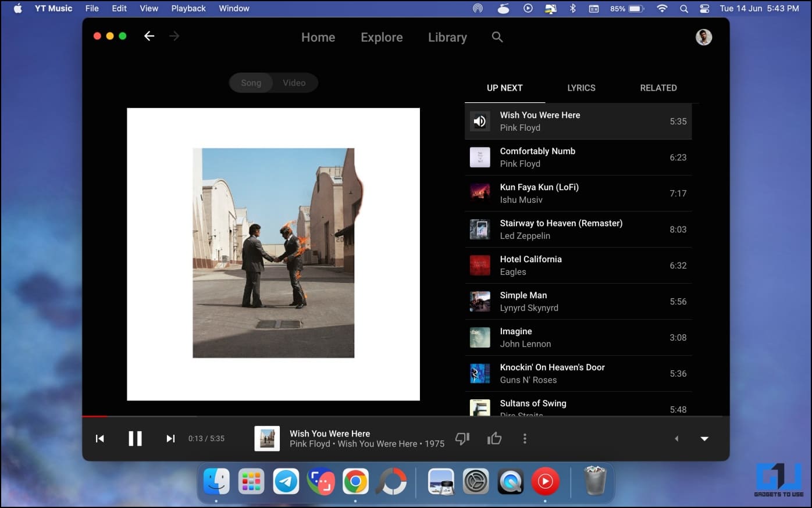The image size is (812, 508).
Task: Go to the Library page
Action: pyautogui.click(x=447, y=37)
